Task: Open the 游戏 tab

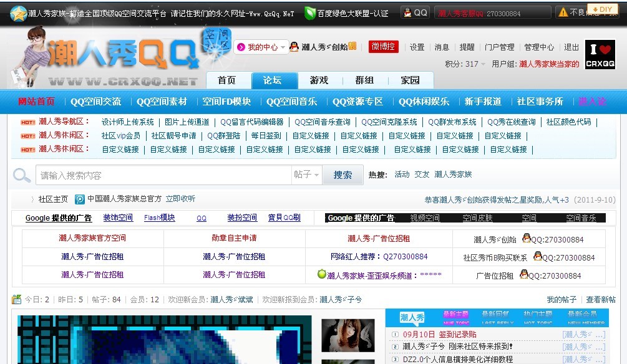Action: tap(319, 80)
